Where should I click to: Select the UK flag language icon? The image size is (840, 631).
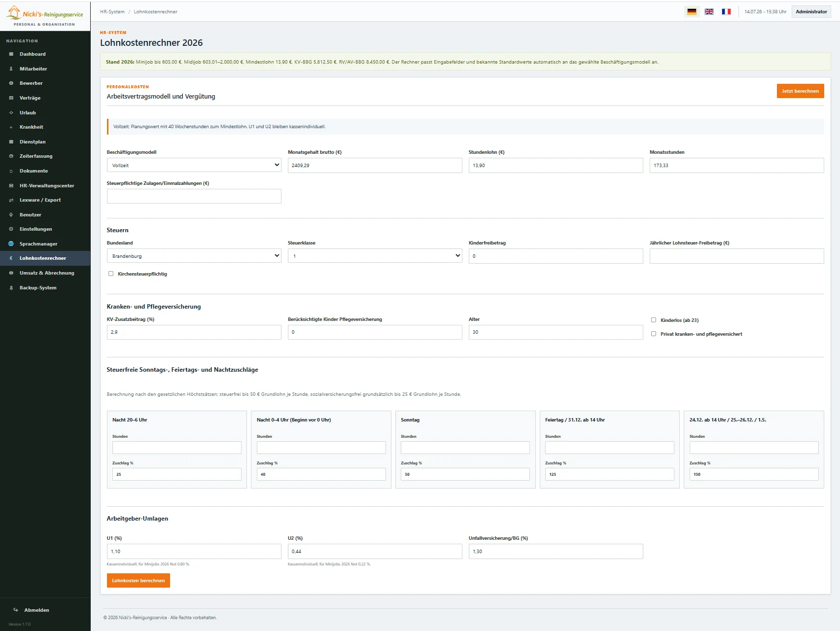(x=709, y=12)
